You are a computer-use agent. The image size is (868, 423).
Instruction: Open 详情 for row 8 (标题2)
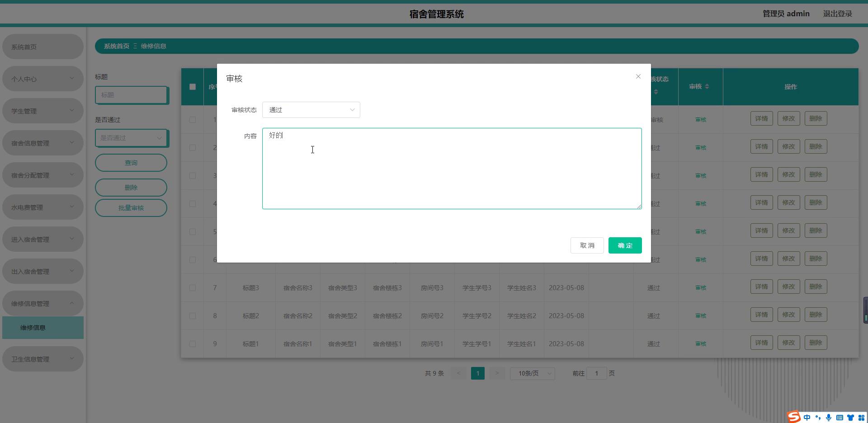pyautogui.click(x=762, y=315)
